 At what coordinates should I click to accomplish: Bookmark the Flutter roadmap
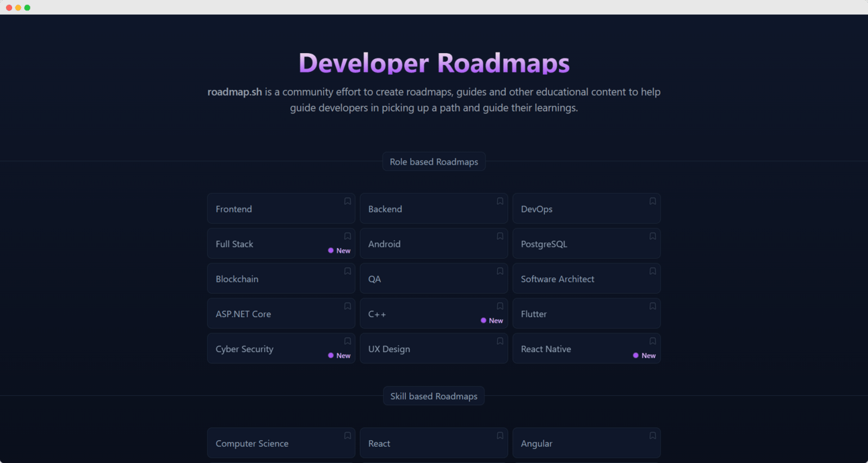652,306
